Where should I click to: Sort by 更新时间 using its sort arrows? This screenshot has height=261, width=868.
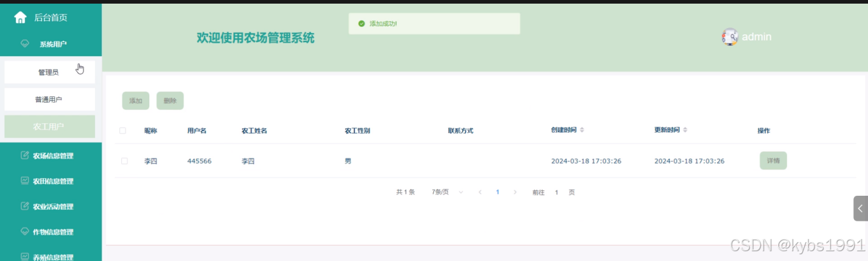(x=685, y=130)
